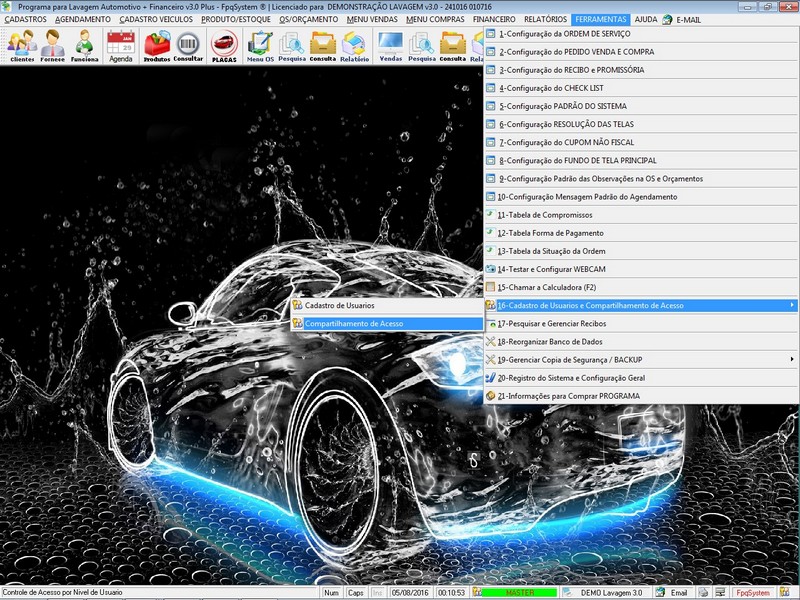Screen dimensions: 800x600
Task: Choose Cadastro de Usuarios submenu entry
Action: (x=340, y=305)
